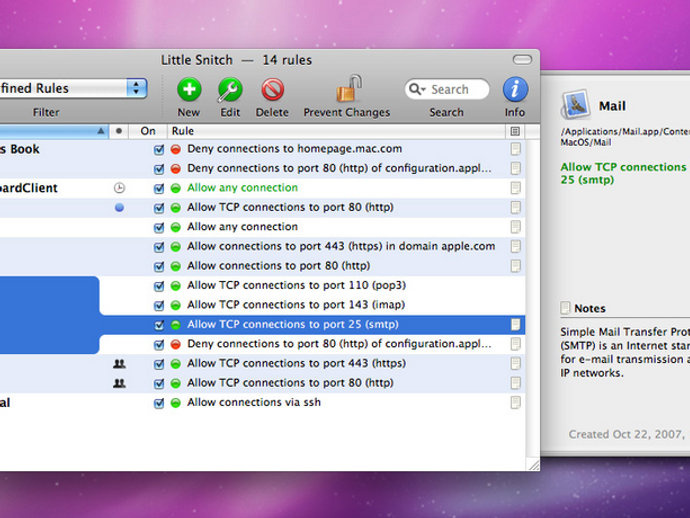Click the Mail title in info panel
Viewport: 690px width, 518px height.
(x=612, y=106)
